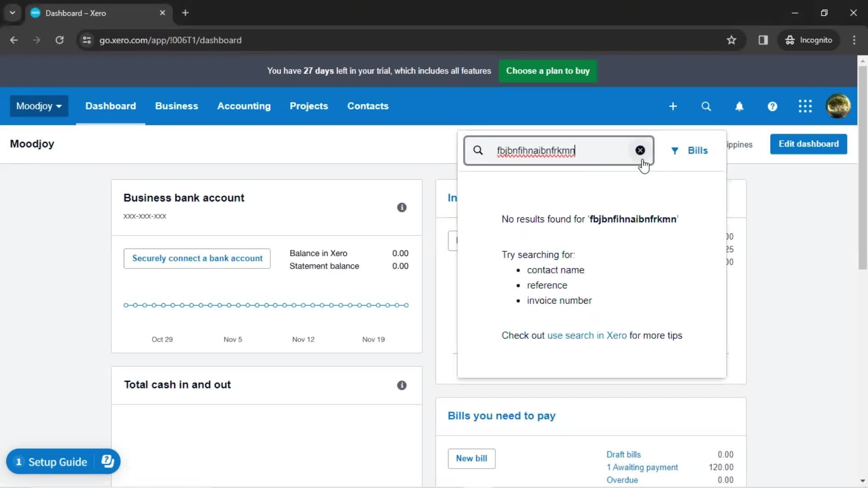
Task: Click the magnifier icon inside search box
Action: (x=478, y=150)
